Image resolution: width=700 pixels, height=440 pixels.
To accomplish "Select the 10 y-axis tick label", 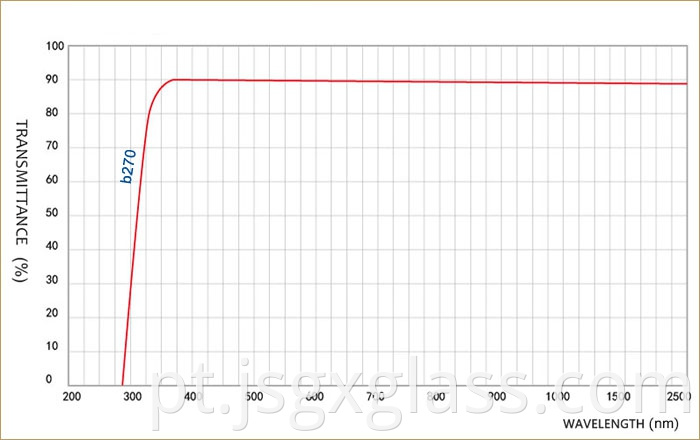I will (x=56, y=349).
